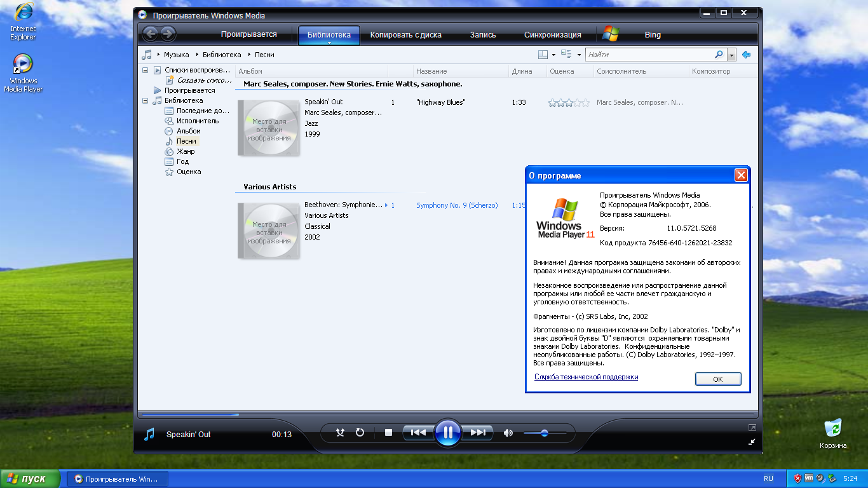Skip to previous track
This screenshot has width=868, height=488.
coord(418,433)
